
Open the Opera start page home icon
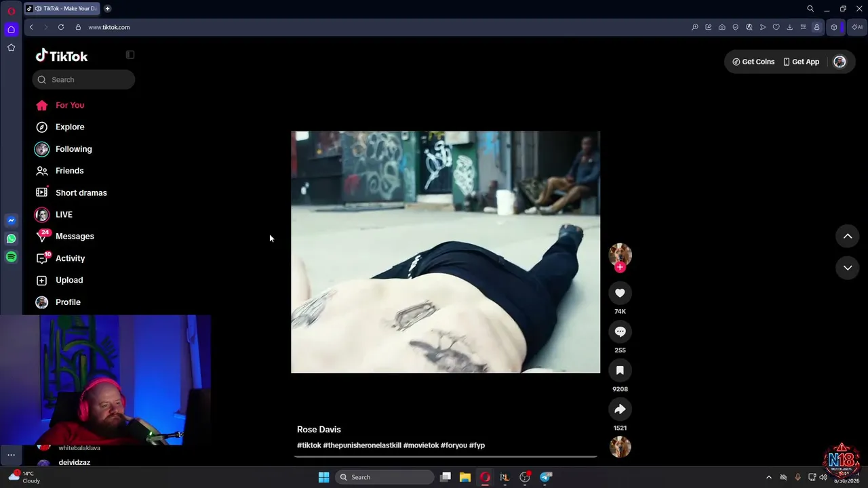11,29
